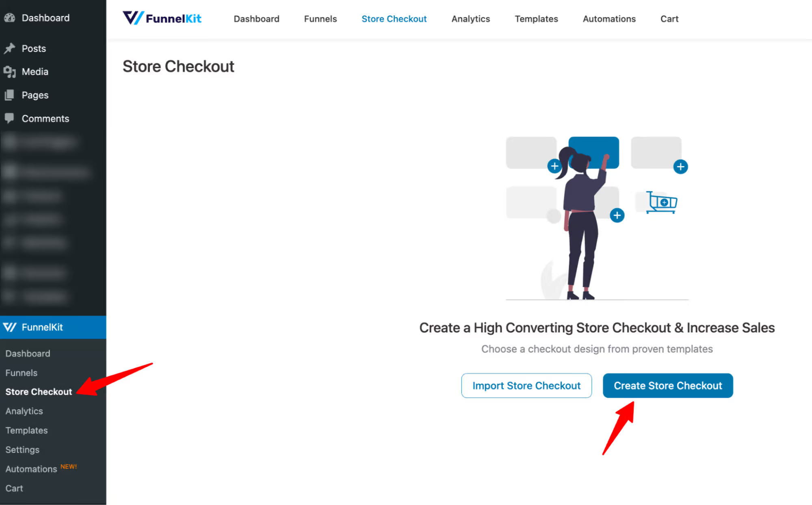Image resolution: width=812 pixels, height=505 pixels.
Task: Open Settings in sidebar
Action: pyautogui.click(x=22, y=450)
